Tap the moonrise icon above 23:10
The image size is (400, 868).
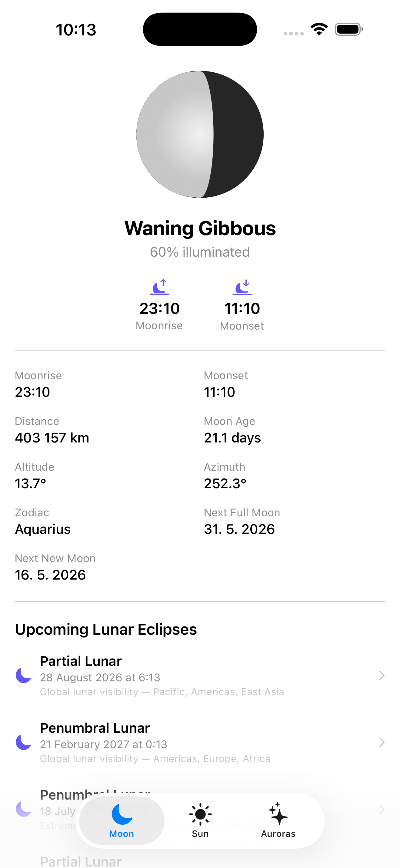(x=159, y=287)
